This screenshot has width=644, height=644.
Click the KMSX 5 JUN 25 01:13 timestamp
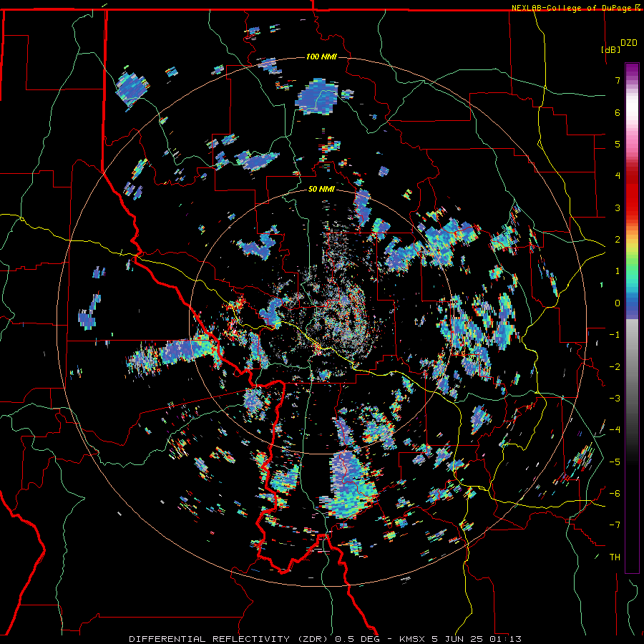460,639
